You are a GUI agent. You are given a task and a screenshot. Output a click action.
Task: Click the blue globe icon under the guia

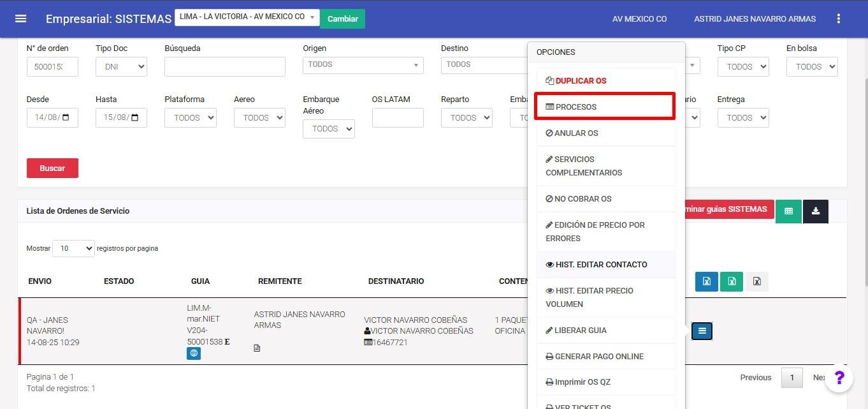point(194,353)
